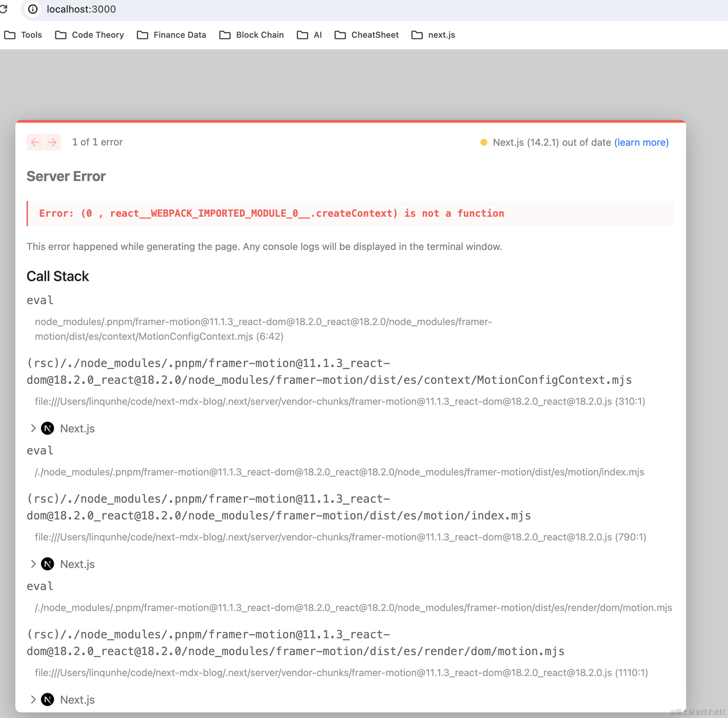
Task: Click the 'This error happened while generating' description
Action: [x=264, y=247]
